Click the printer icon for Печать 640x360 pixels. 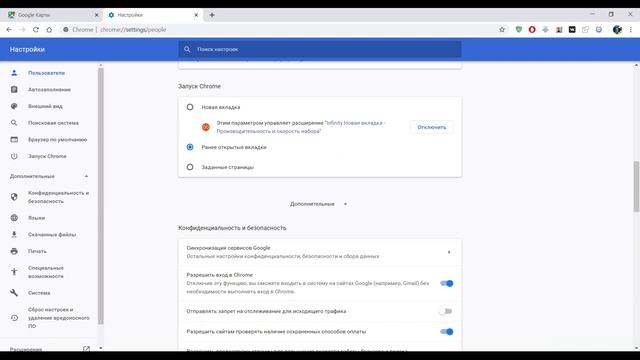[14, 251]
